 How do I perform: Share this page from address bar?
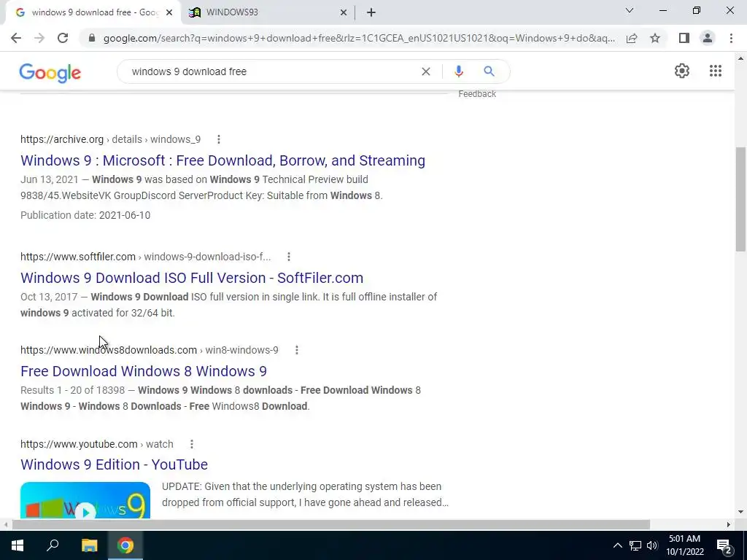pos(632,38)
